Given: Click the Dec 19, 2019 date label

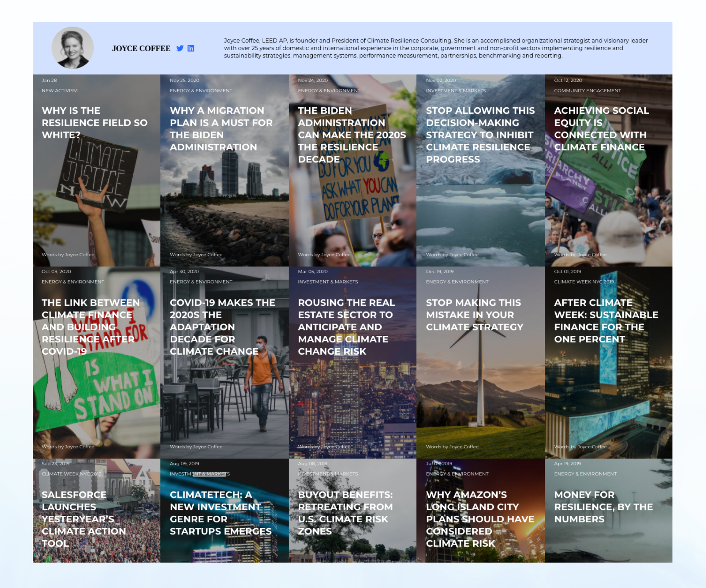Looking at the screenshot, I should pos(440,271).
